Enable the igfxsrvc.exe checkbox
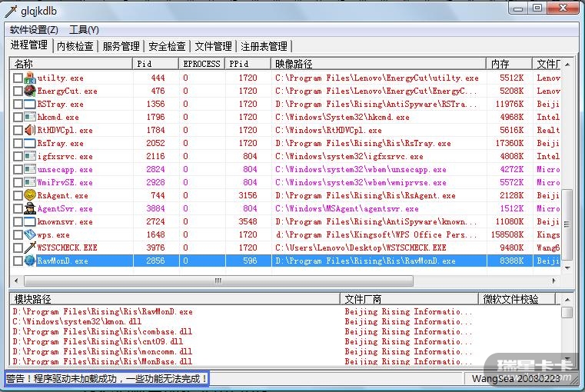The image size is (585, 392). (18, 156)
